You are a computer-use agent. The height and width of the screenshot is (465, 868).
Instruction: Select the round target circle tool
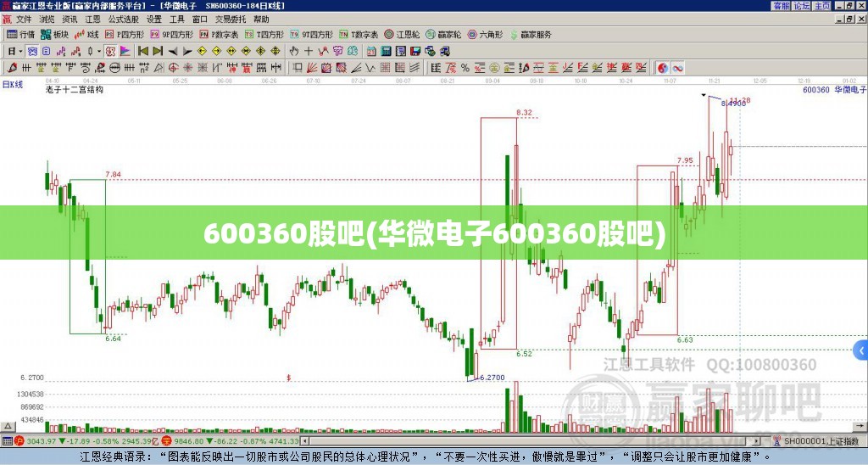pos(173,68)
